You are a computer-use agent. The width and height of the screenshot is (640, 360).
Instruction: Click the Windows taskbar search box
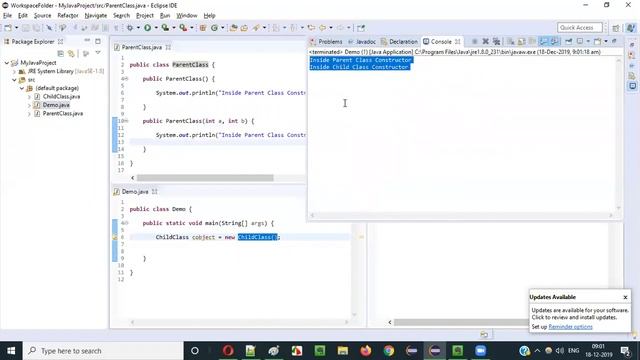pos(103,351)
